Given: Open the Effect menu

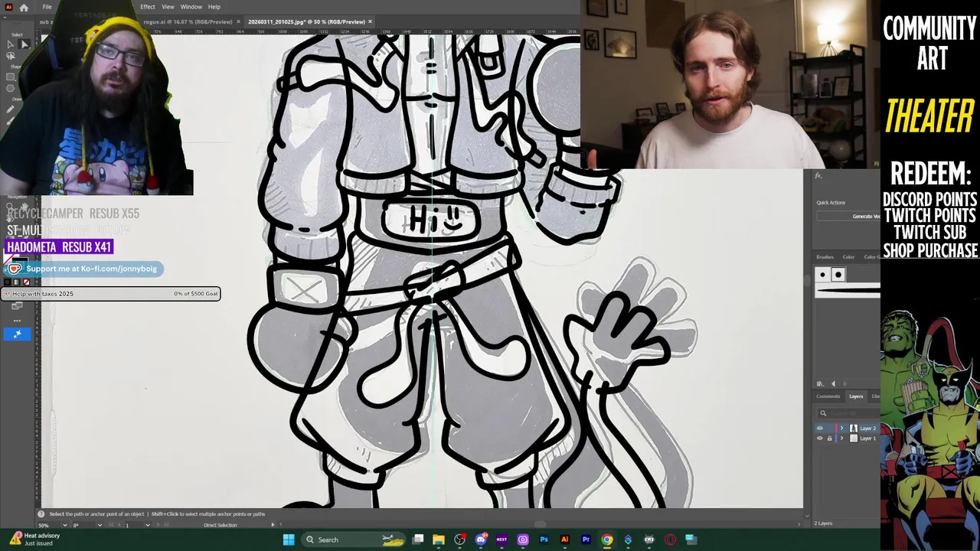Looking at the screenshot, I should (x=148, y=7).
